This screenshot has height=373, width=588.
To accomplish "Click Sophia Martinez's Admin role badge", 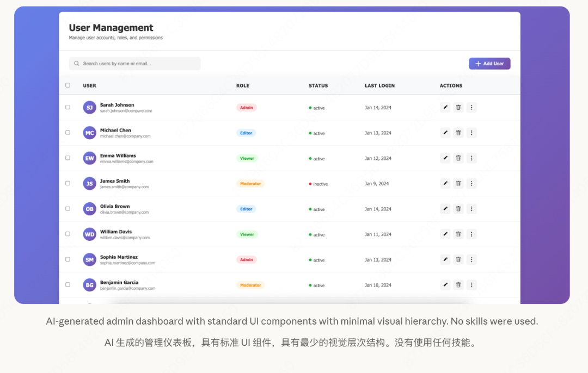I will point(247,259).
